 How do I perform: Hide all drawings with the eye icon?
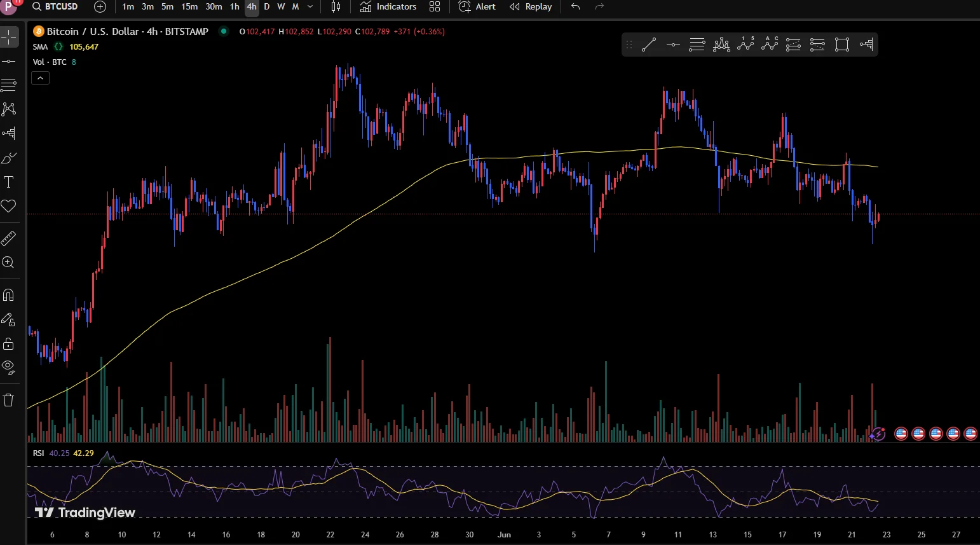(x=9, y=366)
